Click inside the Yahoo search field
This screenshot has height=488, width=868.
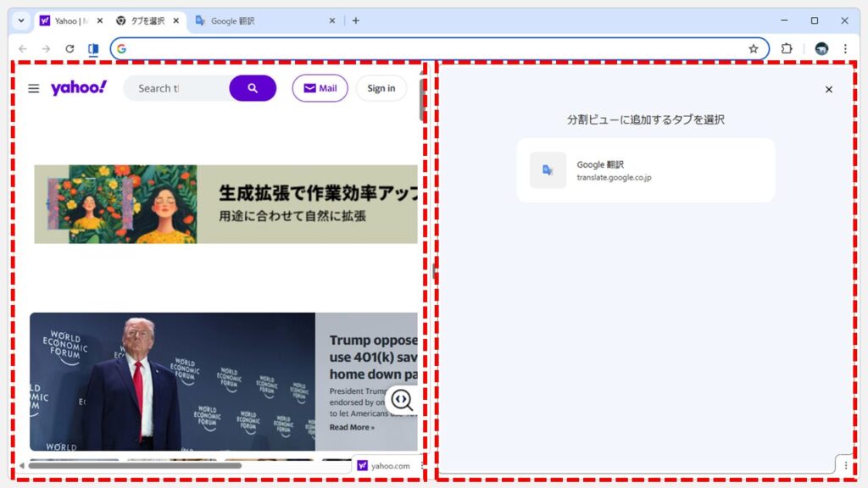(176, 88)
